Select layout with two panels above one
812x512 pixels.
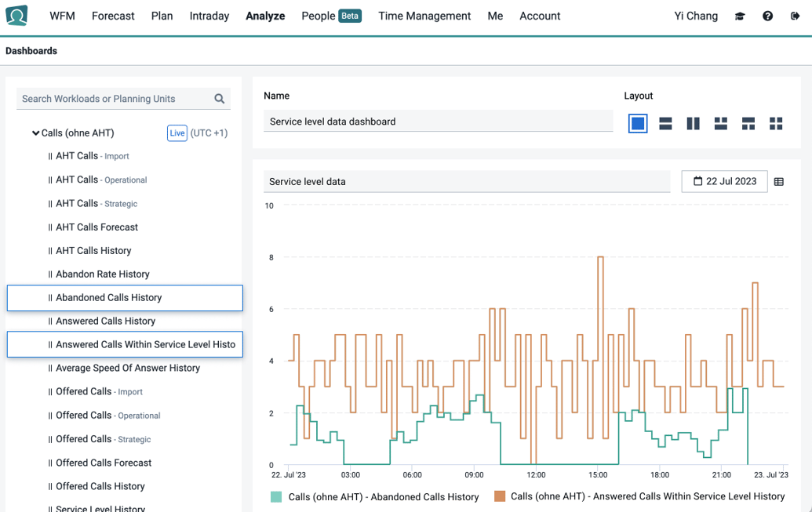point(721,123)
